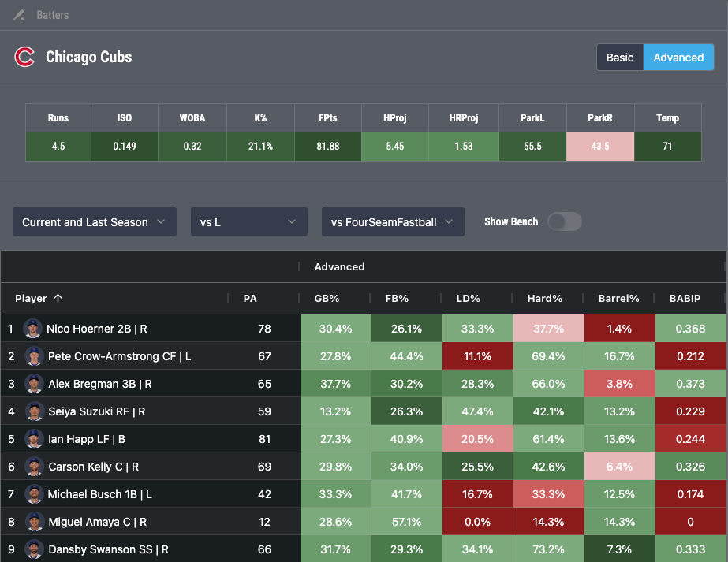Click the sort arrow next to Player
This screenshot has height=562, width=728.
point(58,298)
